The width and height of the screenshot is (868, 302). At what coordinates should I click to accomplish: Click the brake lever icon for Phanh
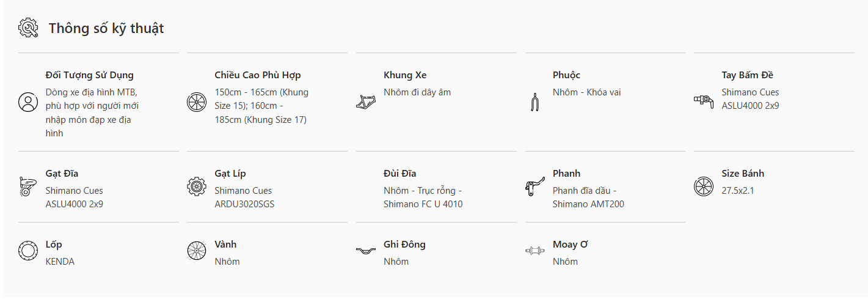pos(535,186)
